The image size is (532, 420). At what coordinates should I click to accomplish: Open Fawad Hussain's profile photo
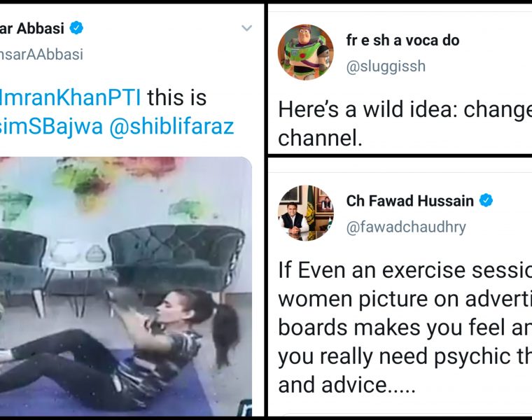pyautogui.click(x=305, y=213)
